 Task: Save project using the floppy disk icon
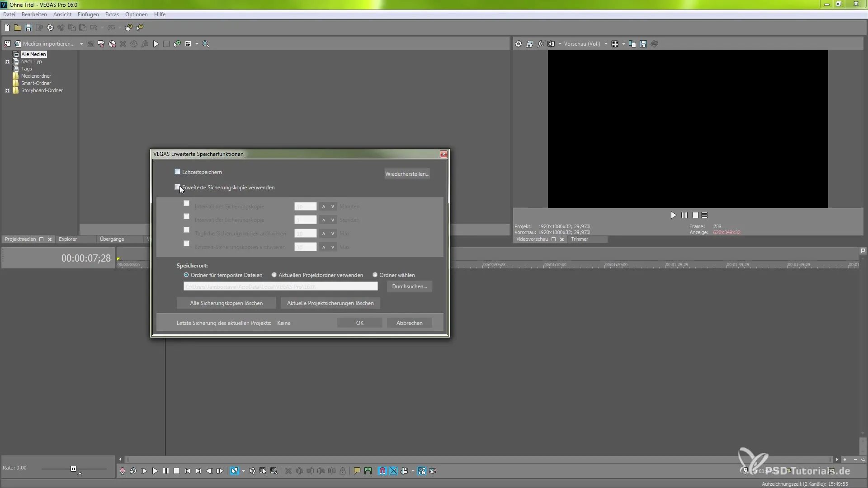click(28, 28)
